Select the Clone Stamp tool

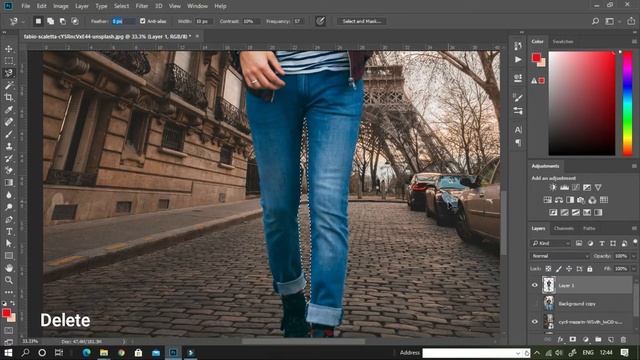pos(9,146)
